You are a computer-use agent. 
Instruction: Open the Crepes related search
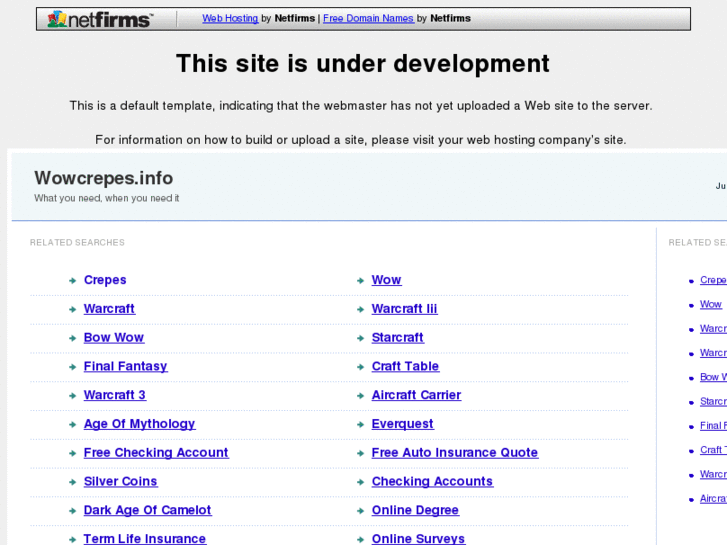(105, 280)
